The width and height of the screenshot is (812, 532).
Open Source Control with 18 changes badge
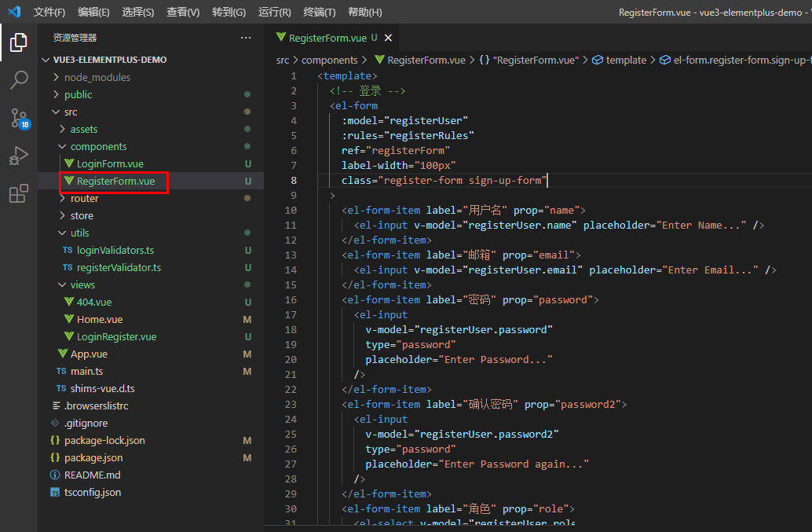point(19,118)
